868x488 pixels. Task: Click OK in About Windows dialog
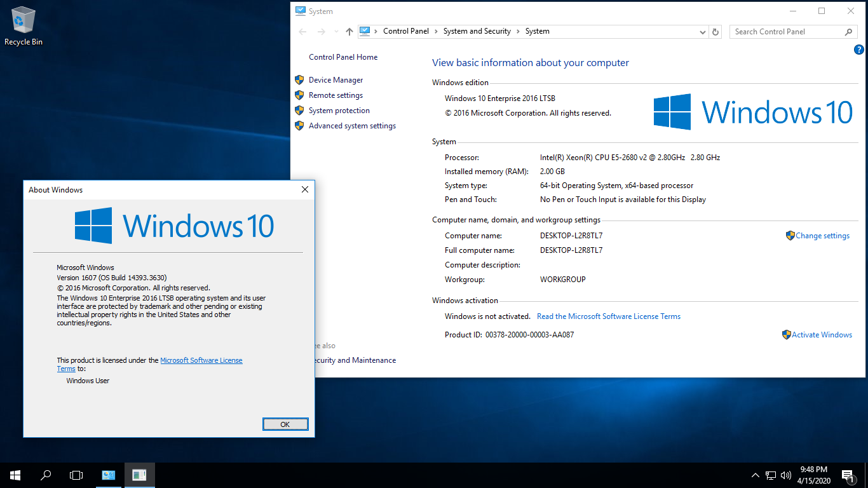coord(285,424)
